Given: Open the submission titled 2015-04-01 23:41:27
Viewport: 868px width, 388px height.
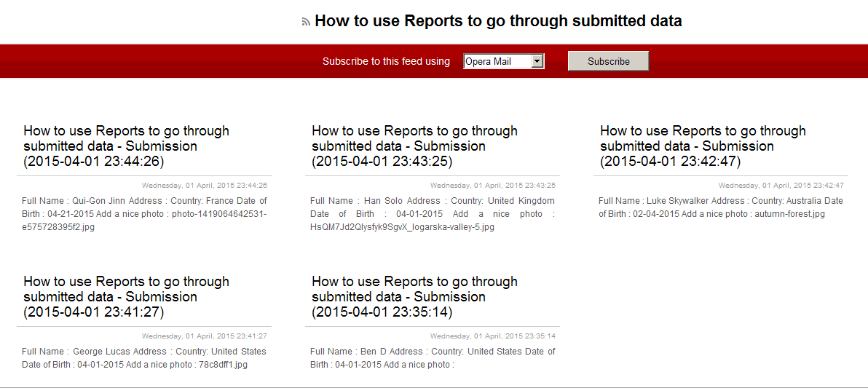Looking at the screenshot, I should [x=126, y=297].
